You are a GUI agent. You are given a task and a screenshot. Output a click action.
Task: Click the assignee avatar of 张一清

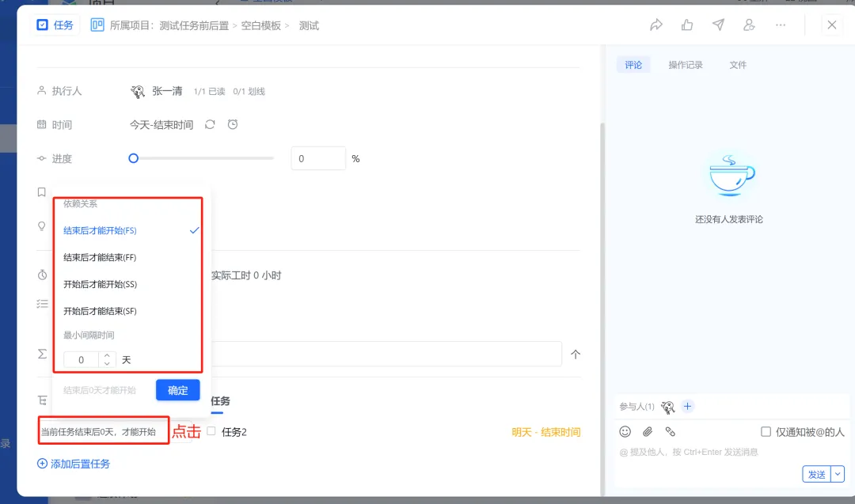point(138,92)
